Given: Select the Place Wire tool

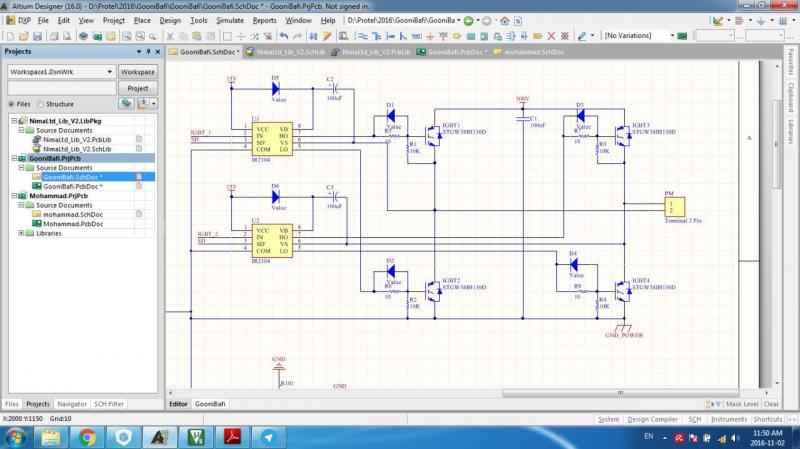Looking at the screenshot, I should click(362, 36).
